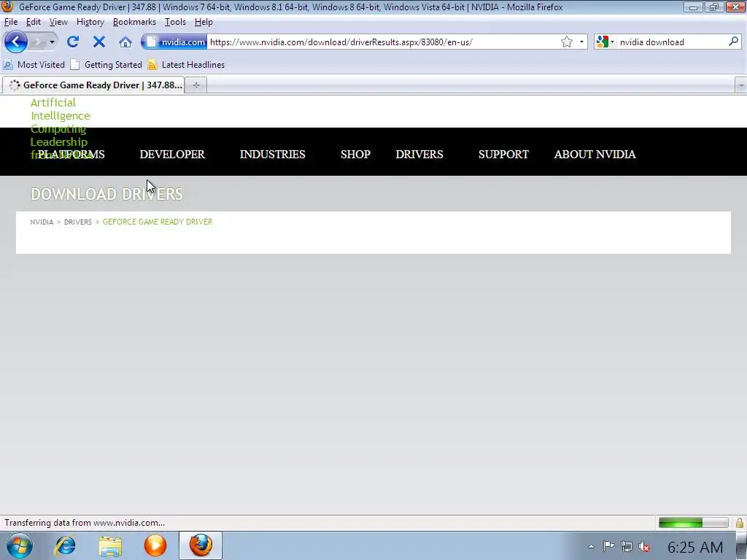Reload the page with the Reload icon
This screenshot has height=560, width=747.
73,42
